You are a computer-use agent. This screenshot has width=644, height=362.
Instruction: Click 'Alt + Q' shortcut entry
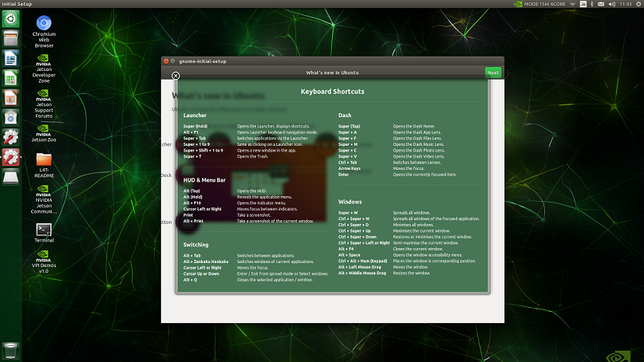tap(190, 280)
